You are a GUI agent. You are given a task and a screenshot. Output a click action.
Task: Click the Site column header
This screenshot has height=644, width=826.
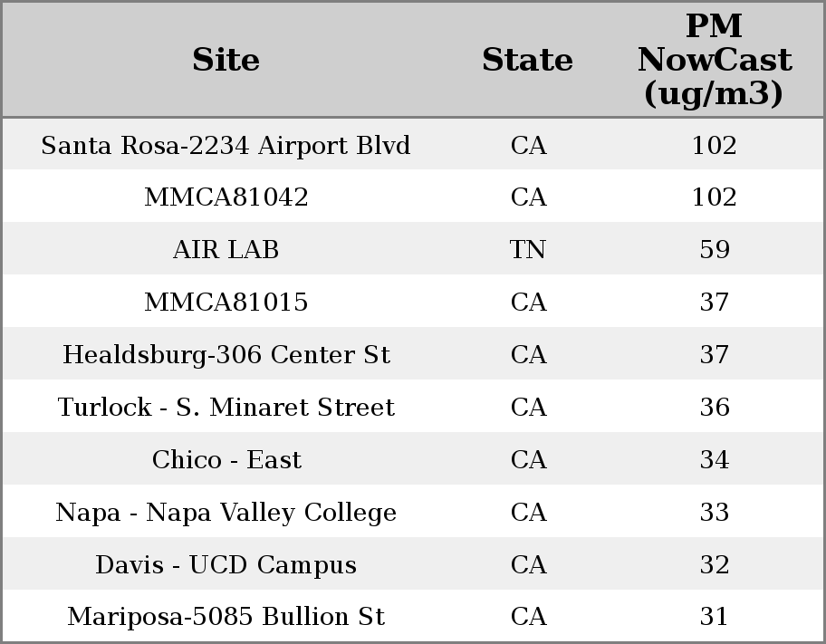point(226,60)
